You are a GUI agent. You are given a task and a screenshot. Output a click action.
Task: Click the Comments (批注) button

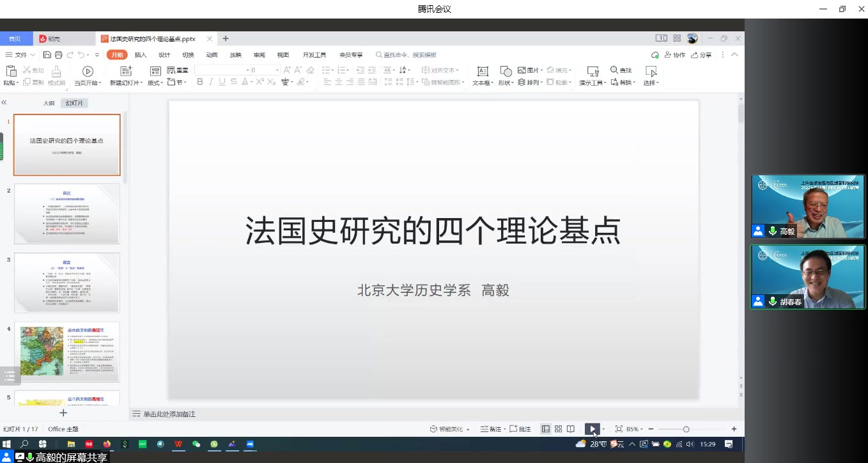tap(520, 429)
